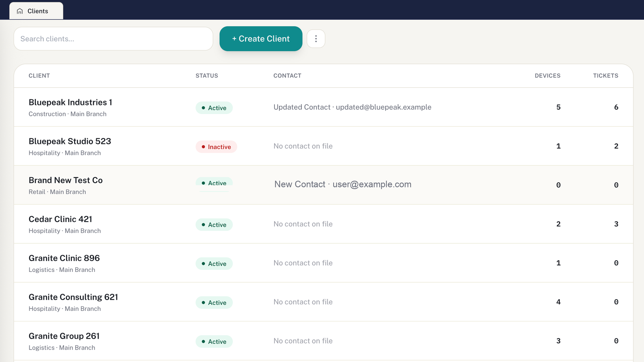The height and width of the screenshot is (362, 644).
Task: Click devices count 5 for Bluepeak Industries 1
Action: click(558, 107)
